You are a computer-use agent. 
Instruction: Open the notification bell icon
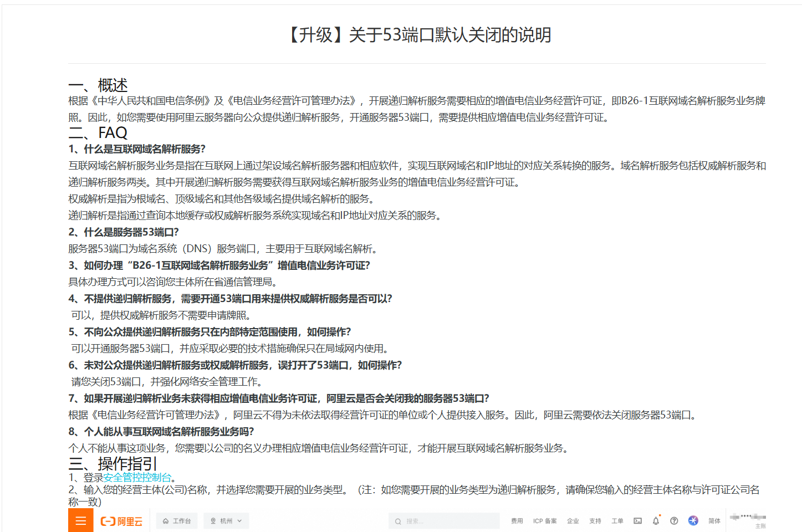pyautogui.click(x=656, y=521)
